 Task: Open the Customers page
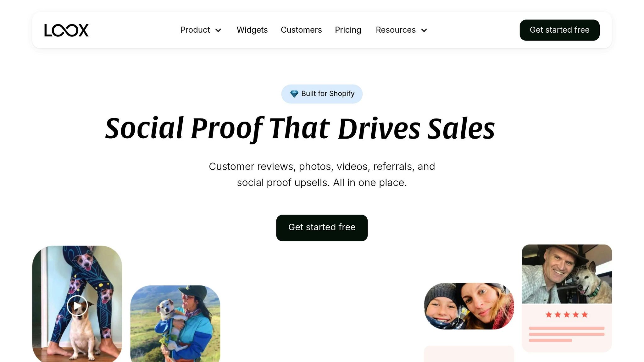click(x=301, y=30)
